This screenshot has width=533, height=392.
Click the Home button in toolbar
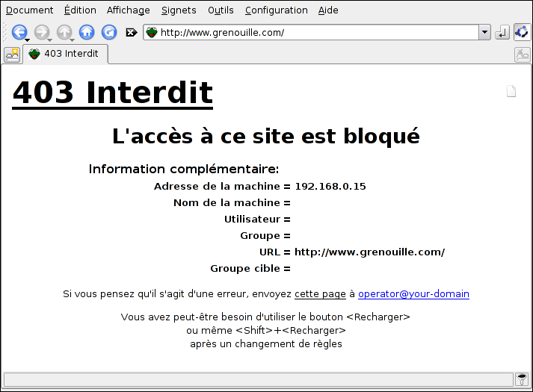(x=87, y=32)
